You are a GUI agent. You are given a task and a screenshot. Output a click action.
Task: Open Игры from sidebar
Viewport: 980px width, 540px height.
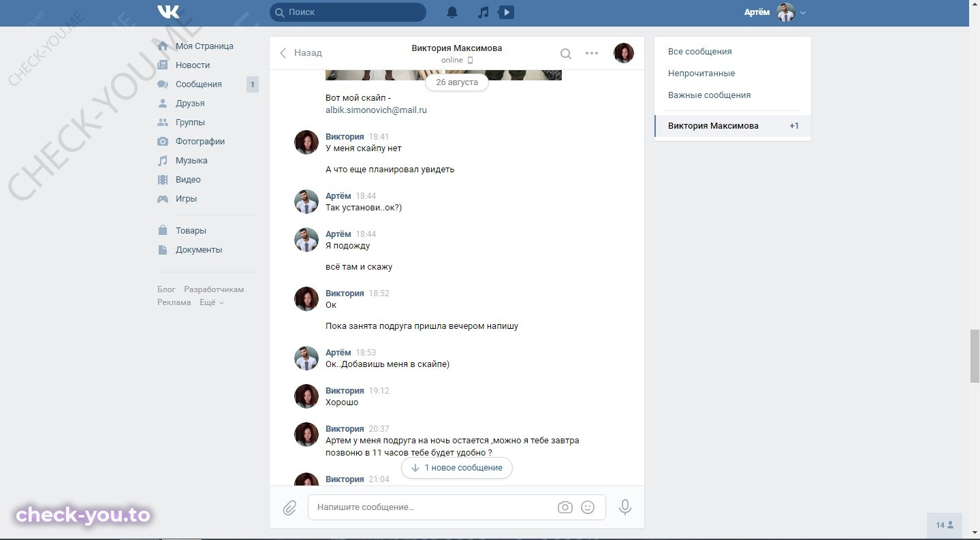click(186, 199)
